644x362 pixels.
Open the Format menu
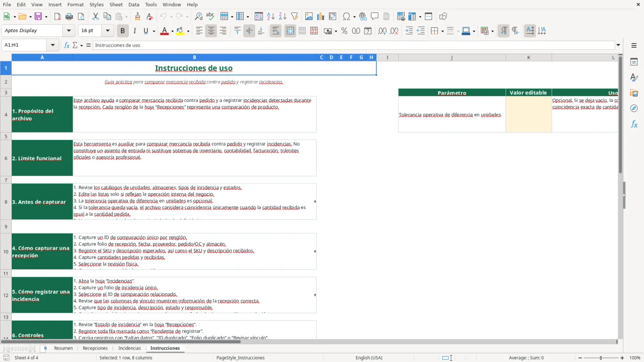(75, 4)
